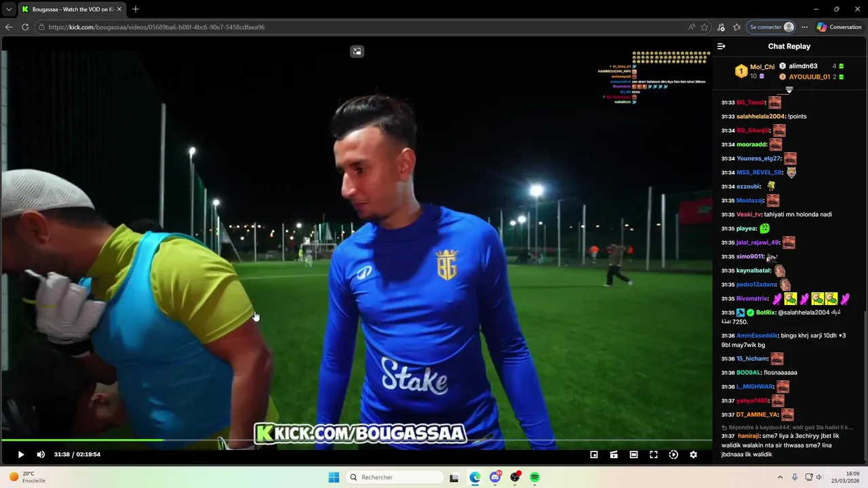Enable picture-in-picture mini player
The image size is (868, 488).
coord(594,455)
